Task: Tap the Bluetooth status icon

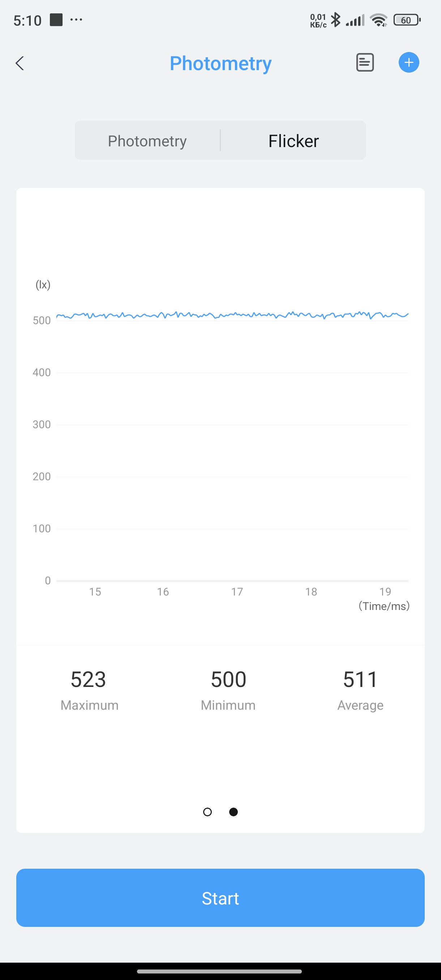Action: [x=335, y=20]
